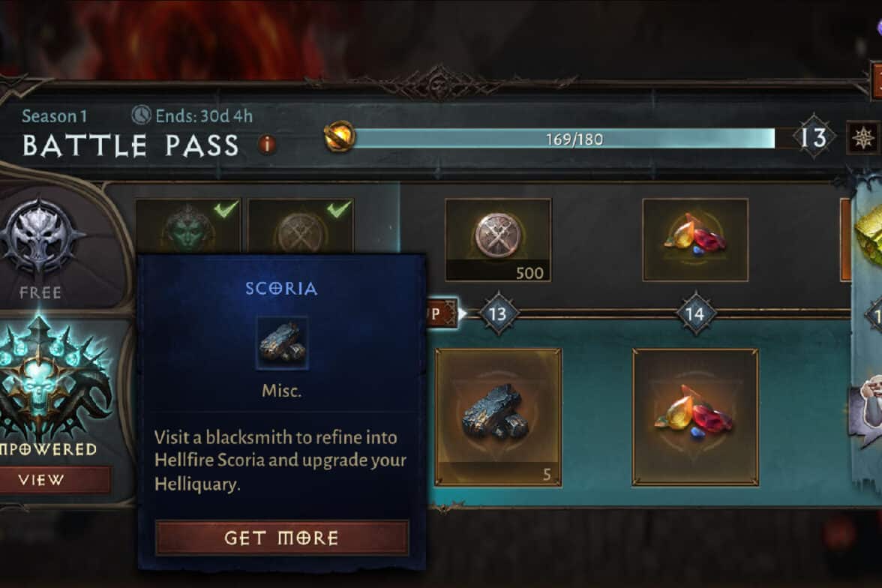Viewport: 882px width, 588px height.
Task: Click the rank-up arrow tag before rank 13
Action: coord(444,313)
